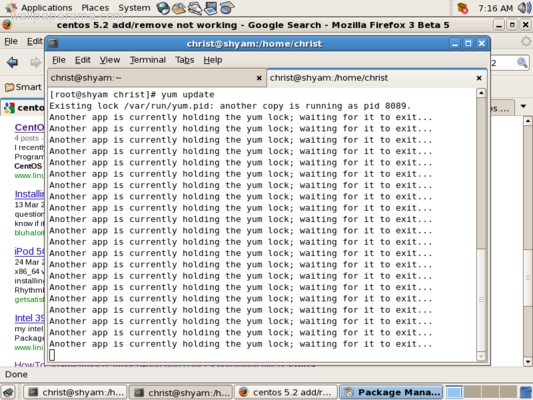Click Firefox Back arrow button
Image resolution: width=533 pixels, height=400 pixels.
click(x=13, y=62)
